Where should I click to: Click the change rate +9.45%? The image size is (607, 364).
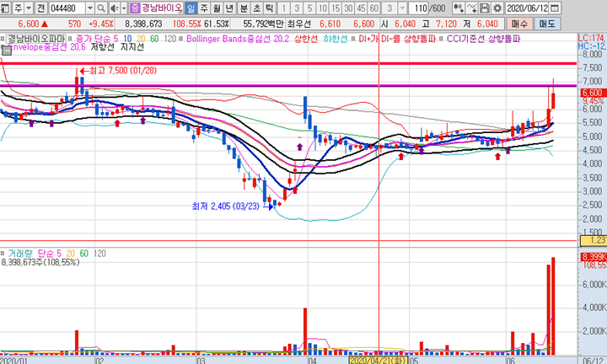point(100,24)
